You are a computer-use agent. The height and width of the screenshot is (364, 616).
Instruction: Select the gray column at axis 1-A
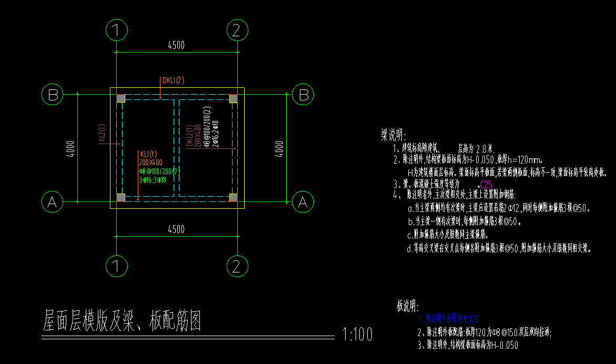(x=120, y=197)
